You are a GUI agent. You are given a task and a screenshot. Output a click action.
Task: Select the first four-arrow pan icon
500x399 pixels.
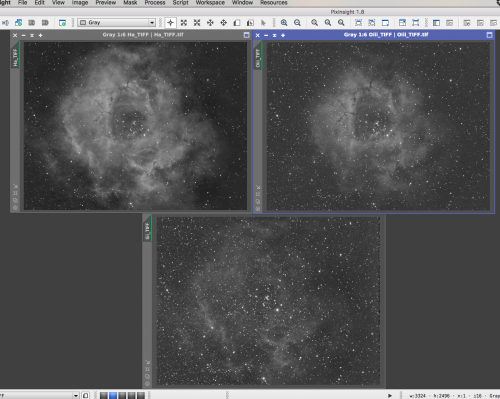pos(210,23)
